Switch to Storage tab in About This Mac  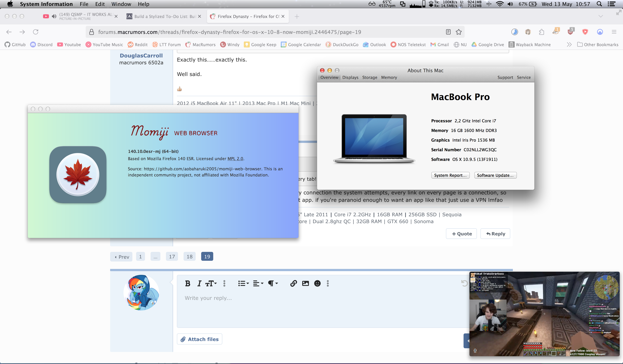(x=370, y=77)
